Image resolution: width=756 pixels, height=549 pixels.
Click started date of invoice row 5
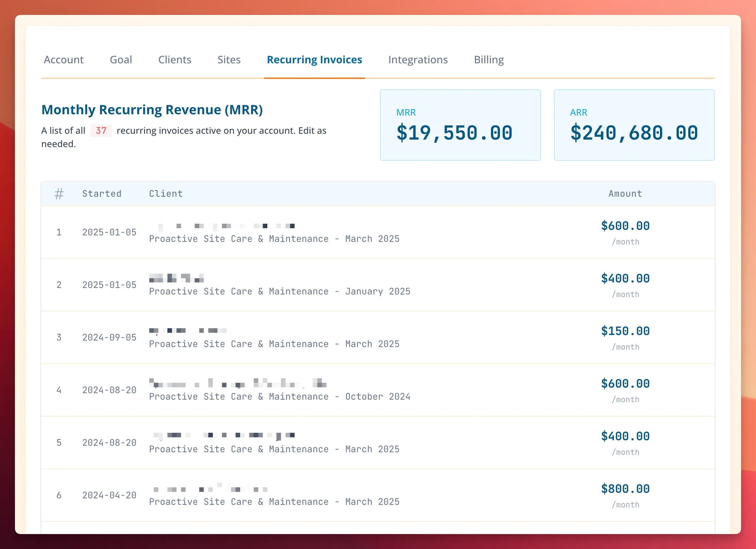[109, 443]
